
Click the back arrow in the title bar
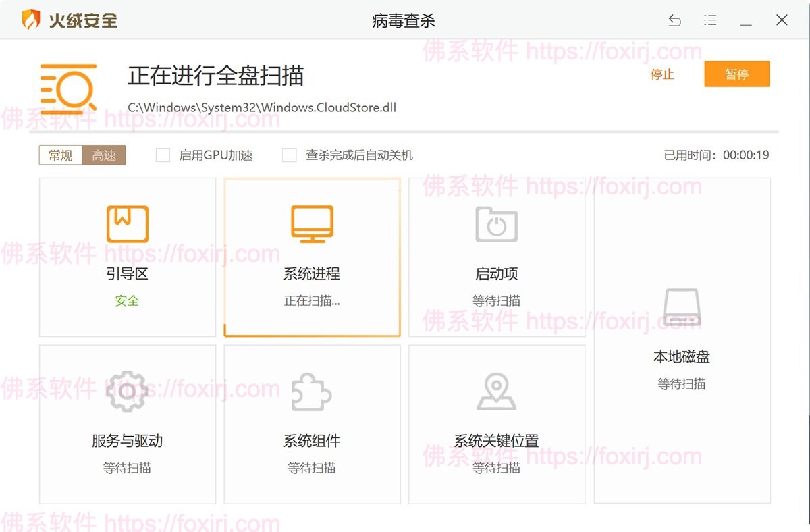point(675,20)
